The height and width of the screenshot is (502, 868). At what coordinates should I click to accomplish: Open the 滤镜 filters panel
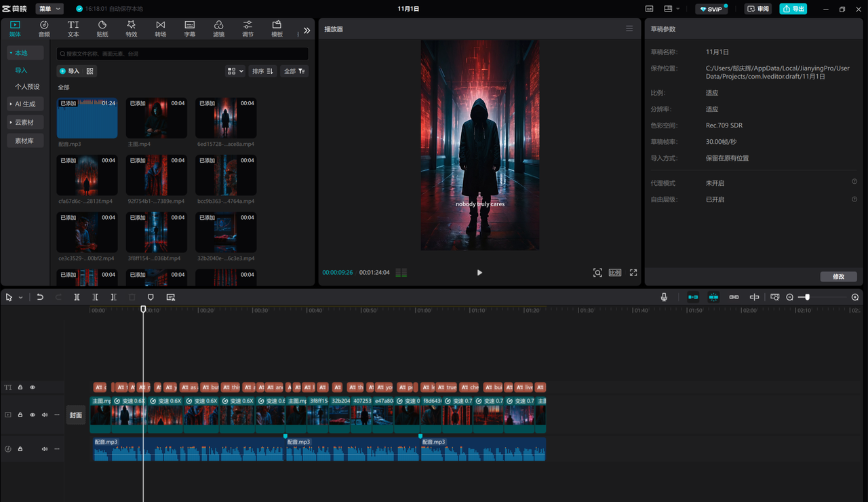point(218,28)
